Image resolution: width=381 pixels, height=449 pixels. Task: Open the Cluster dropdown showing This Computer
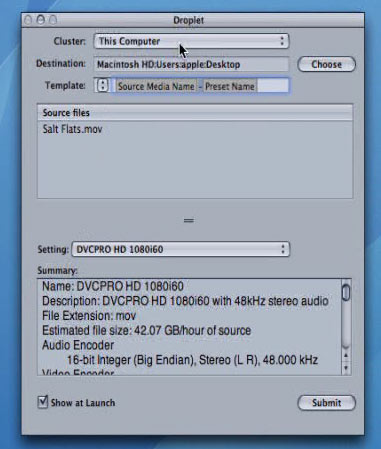pyautogui.click(x=191, y=41)
